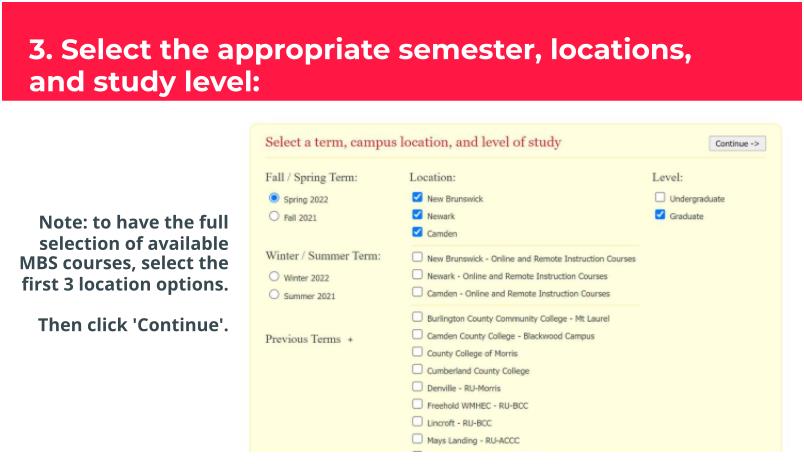Screen dimensions: 804x464
Task: Tick Camden Online and Remote Instruction
Action: (x=417, y=292)
